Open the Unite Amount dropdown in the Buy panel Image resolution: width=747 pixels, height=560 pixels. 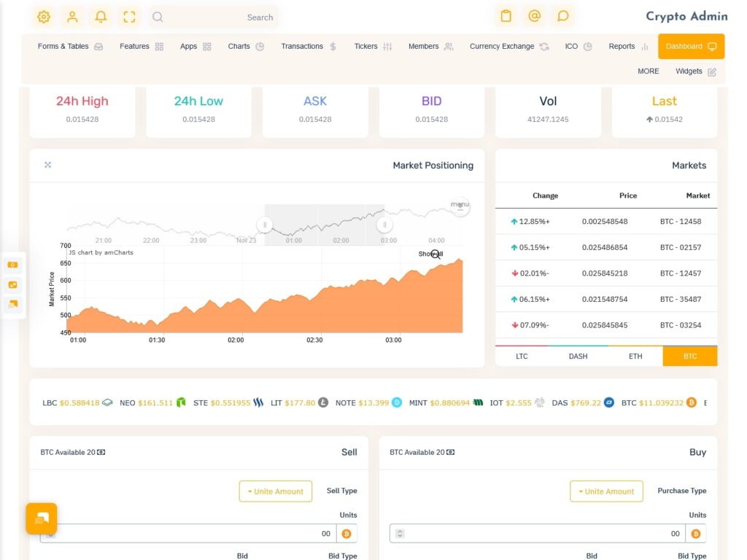click(x=606, y=491)
